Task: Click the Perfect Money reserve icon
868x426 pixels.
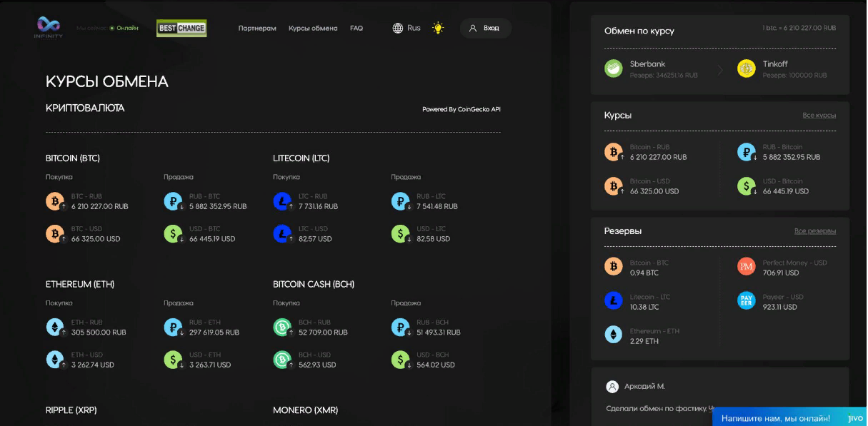Action: 747,267
